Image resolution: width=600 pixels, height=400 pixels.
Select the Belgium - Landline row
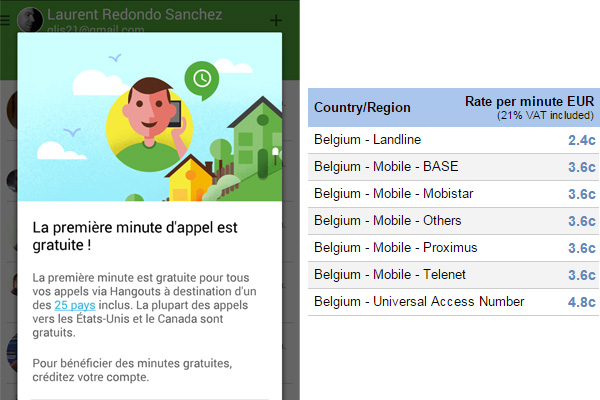tap(453, 140)
